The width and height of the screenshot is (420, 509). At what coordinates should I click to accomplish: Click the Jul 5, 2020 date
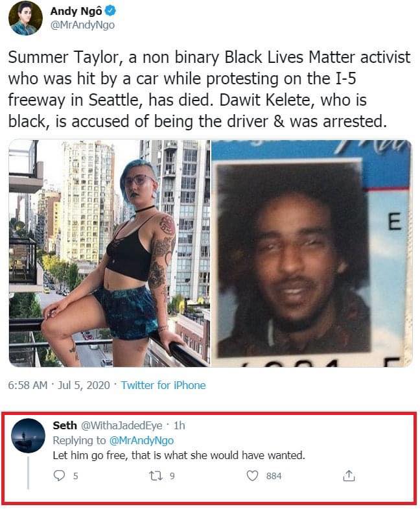point(84,385)
